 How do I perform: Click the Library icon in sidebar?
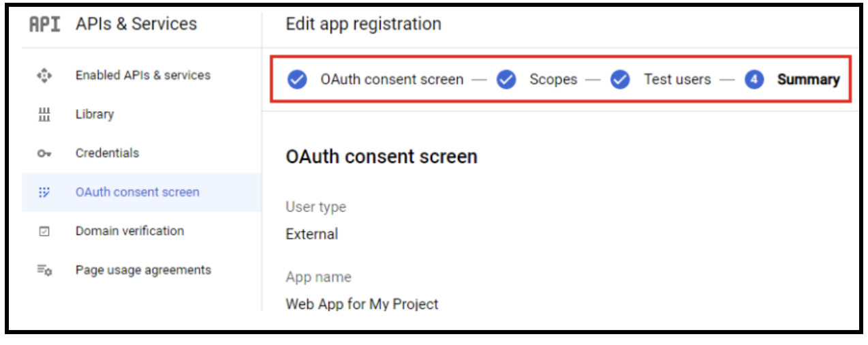44,115
